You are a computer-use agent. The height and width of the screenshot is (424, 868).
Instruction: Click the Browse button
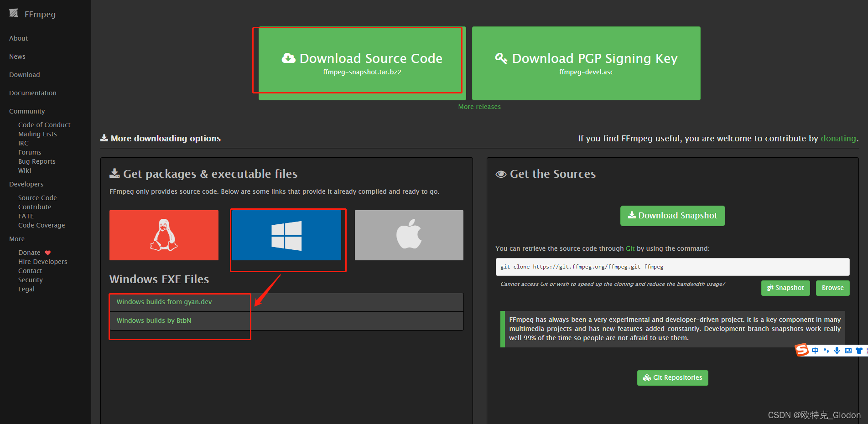pos(833,288)
